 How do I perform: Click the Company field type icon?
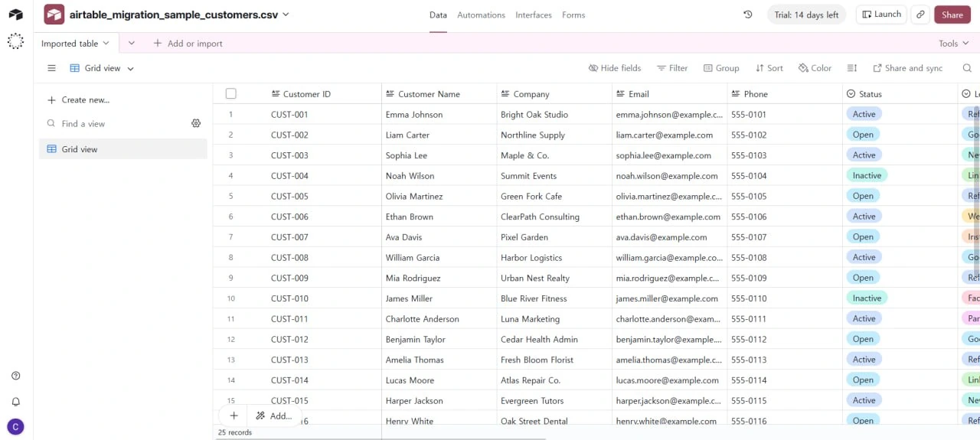pyautogui.click(x=505, y=94)
